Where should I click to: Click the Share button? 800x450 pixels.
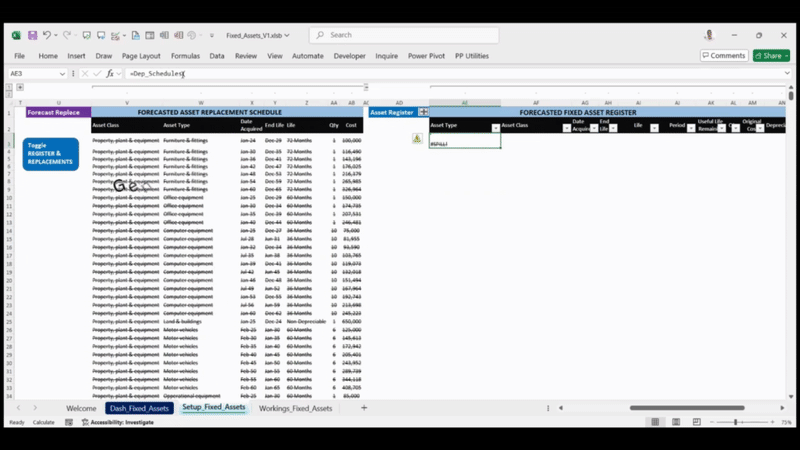click(x=771, y=56)
